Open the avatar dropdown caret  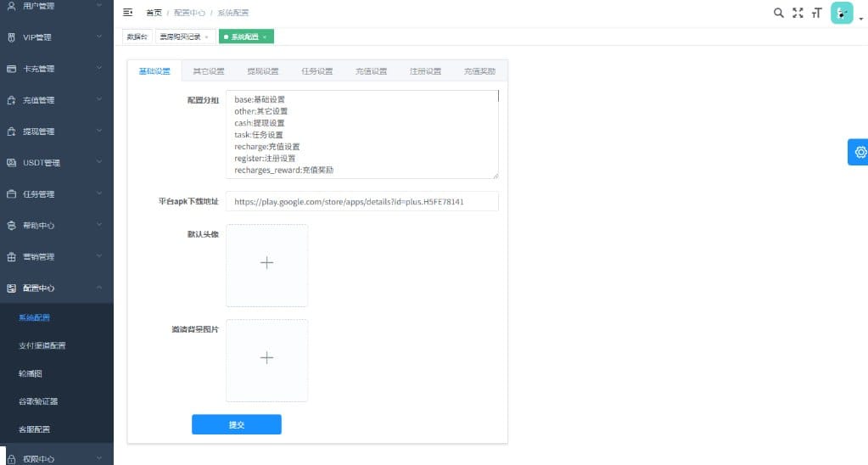pyautogui.click(x=861, y=19)
